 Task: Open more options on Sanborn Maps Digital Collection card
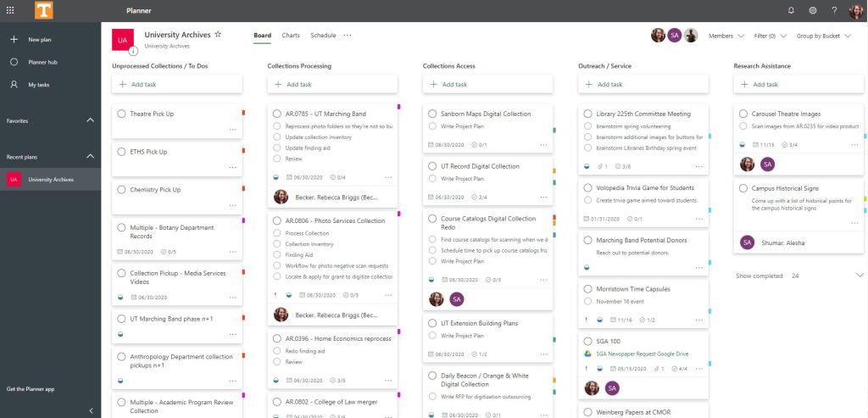point(543,145)
